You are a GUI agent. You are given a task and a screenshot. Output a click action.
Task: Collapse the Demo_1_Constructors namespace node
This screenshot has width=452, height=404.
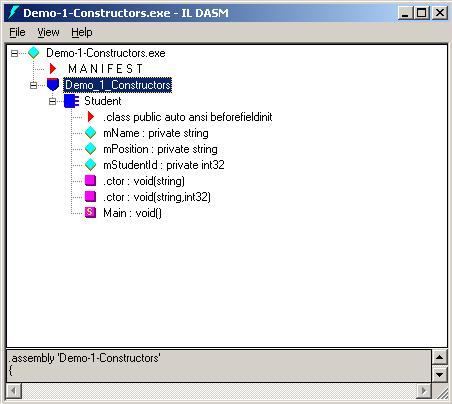(x=33, y=85)
